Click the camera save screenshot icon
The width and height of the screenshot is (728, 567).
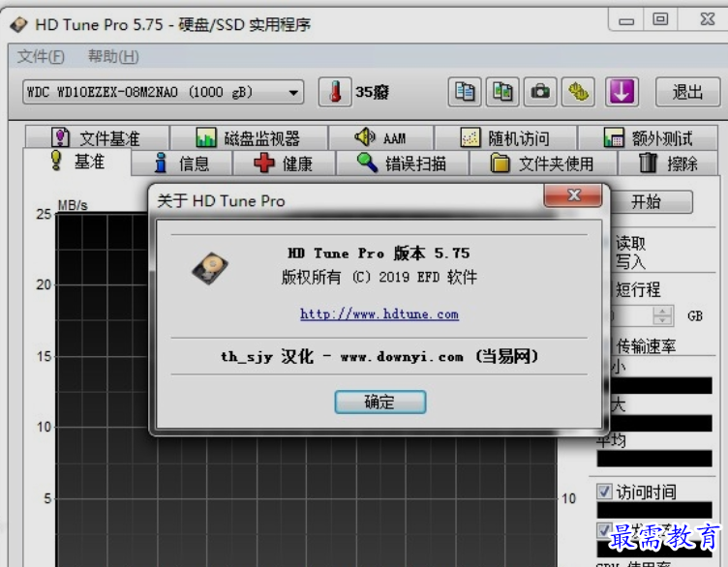click(x=540, y=92)
